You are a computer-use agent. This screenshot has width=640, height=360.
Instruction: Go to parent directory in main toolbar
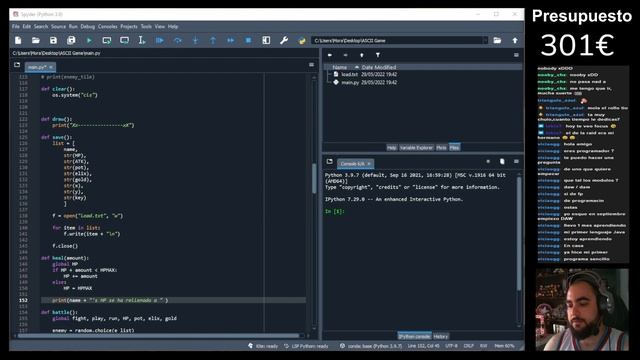515,40
